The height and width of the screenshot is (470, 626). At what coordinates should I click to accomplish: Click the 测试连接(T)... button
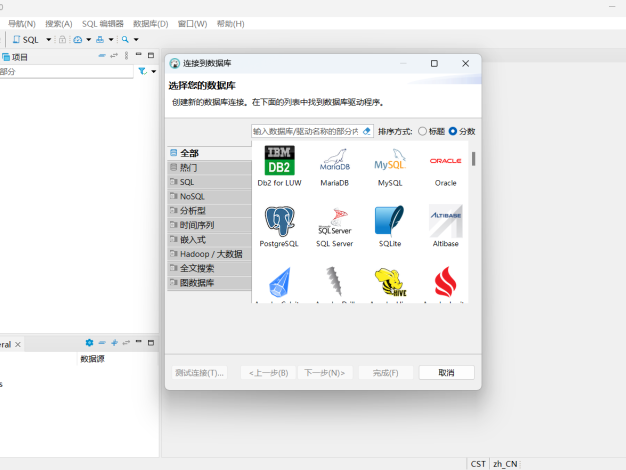(199, 373)
